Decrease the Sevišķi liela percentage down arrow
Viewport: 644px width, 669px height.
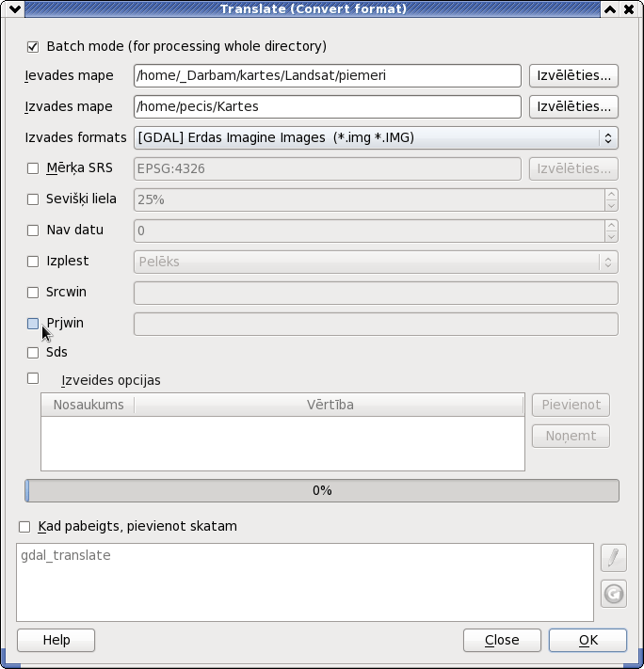point(612,206)
